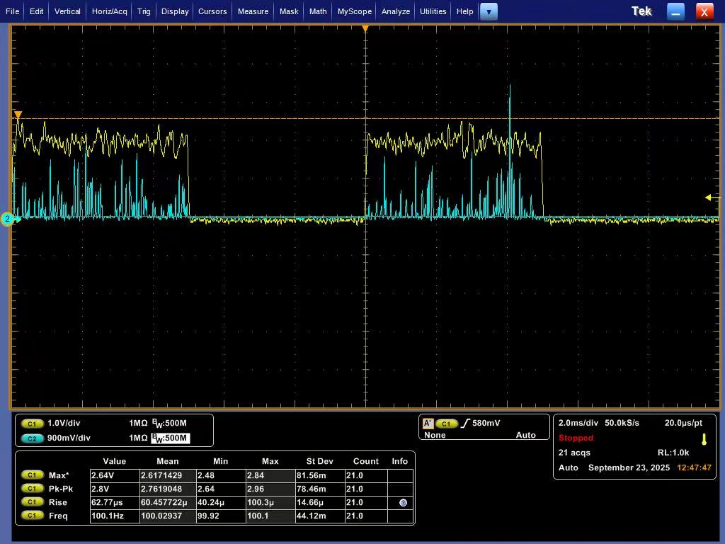Viewport: 725px width, 544px height.
Task: Click the red Stopped acquisition status
Action: 576,438
